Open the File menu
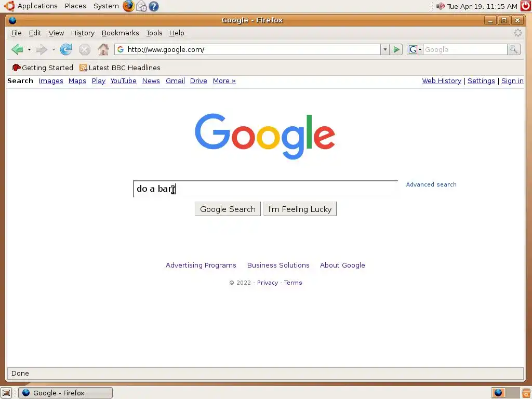 pos(16,33)
